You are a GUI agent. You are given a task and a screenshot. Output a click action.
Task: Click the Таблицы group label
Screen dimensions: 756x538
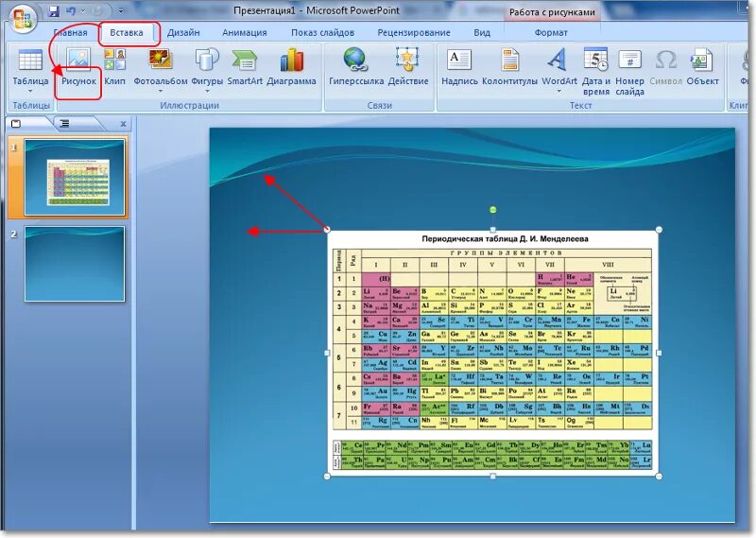coord(31,105)
